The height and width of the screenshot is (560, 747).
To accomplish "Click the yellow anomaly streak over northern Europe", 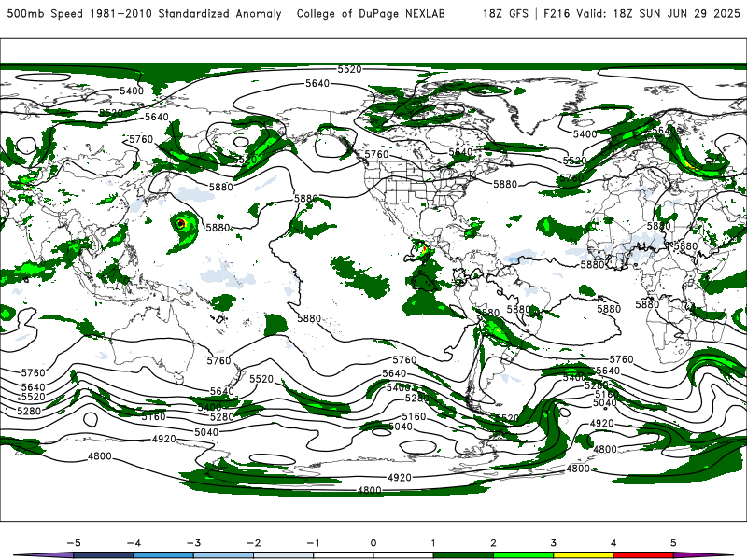I will pos(693,166).
